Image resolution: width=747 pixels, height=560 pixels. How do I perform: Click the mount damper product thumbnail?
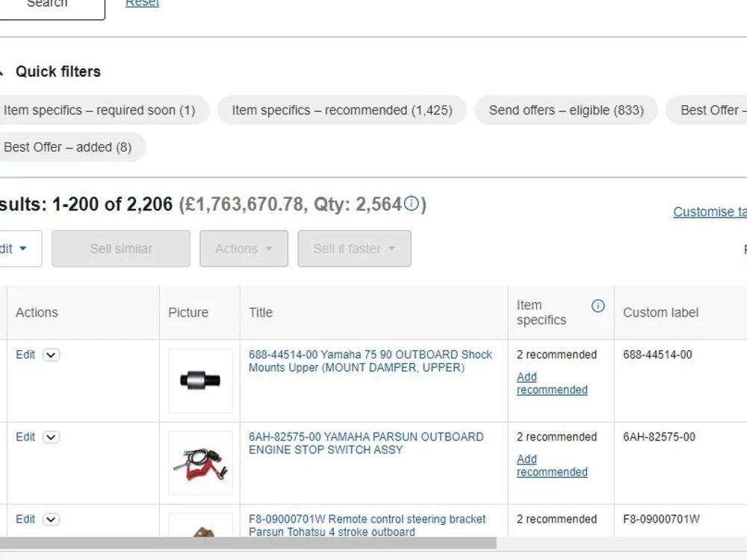point(200,381)
